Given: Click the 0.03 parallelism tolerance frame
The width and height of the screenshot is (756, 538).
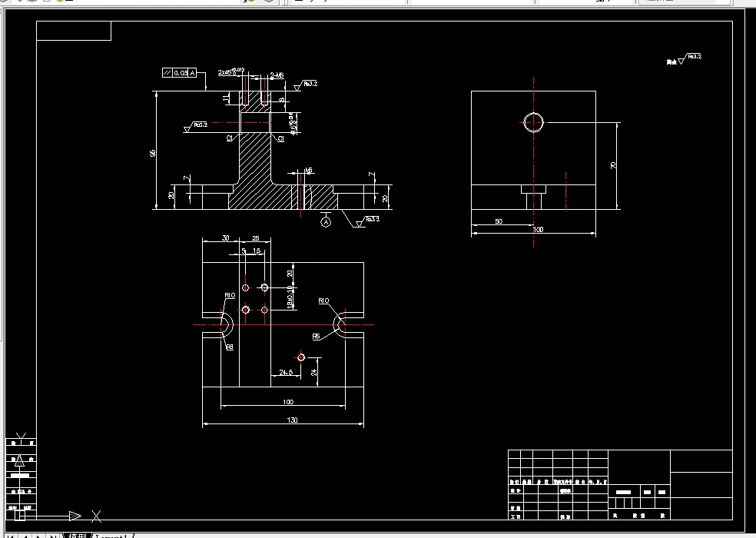Looking at the screenshot, I should pyautogui.click(x=179, y=73).
